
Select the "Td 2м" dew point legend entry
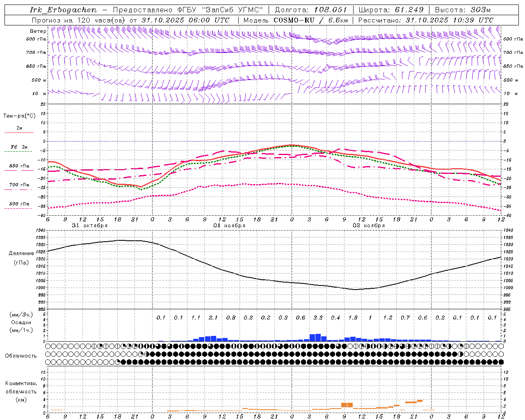click(x=19, y=147)
